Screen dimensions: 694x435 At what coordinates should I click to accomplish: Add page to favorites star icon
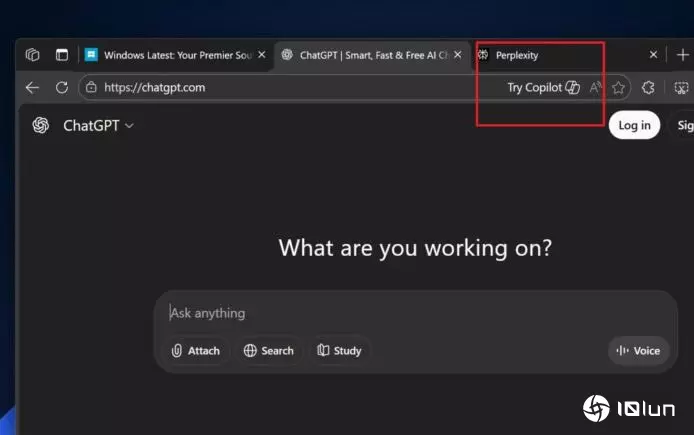point(618,88)
